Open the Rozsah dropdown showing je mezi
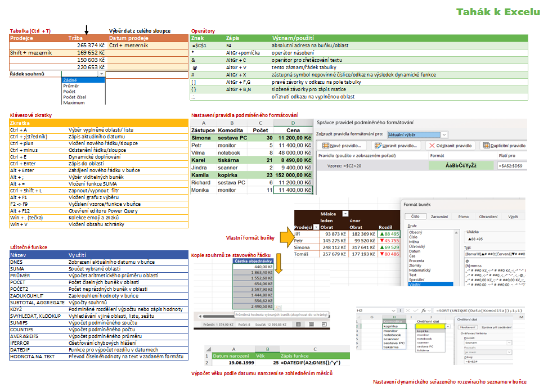 pyautogui.click(x=509, y=352)
